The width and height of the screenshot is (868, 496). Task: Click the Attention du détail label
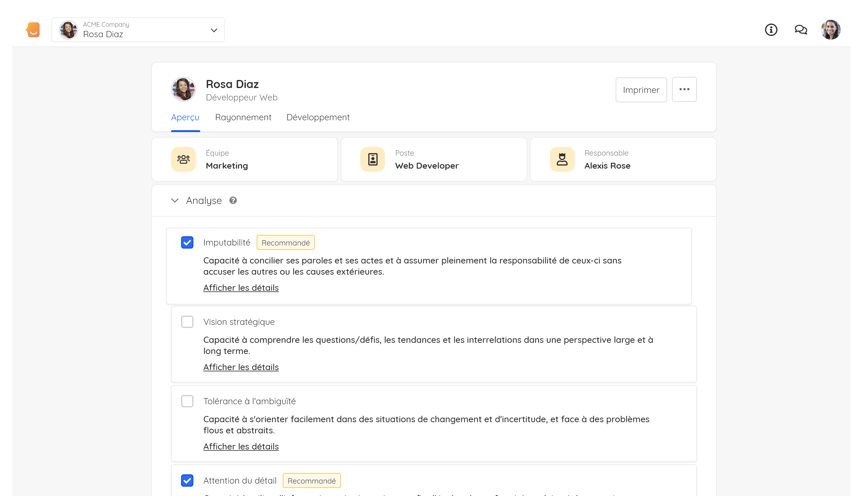click(x=240, y=481)
